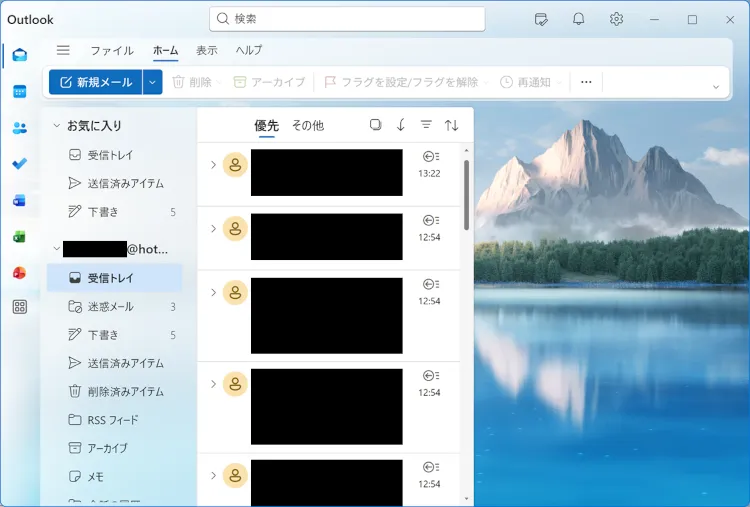The width and height of the screenshot is (750, 507).
Task: Open the 表示 tab
Action: (x=207, y=50)
